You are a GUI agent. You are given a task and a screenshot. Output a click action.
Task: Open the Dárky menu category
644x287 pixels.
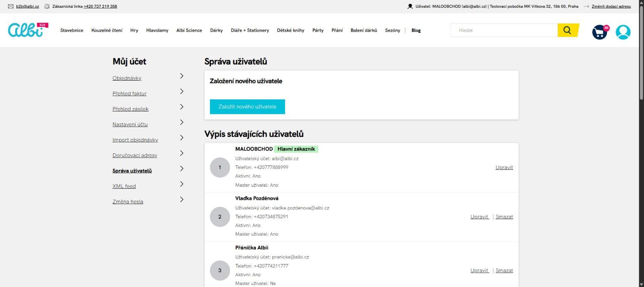[216, 30]
